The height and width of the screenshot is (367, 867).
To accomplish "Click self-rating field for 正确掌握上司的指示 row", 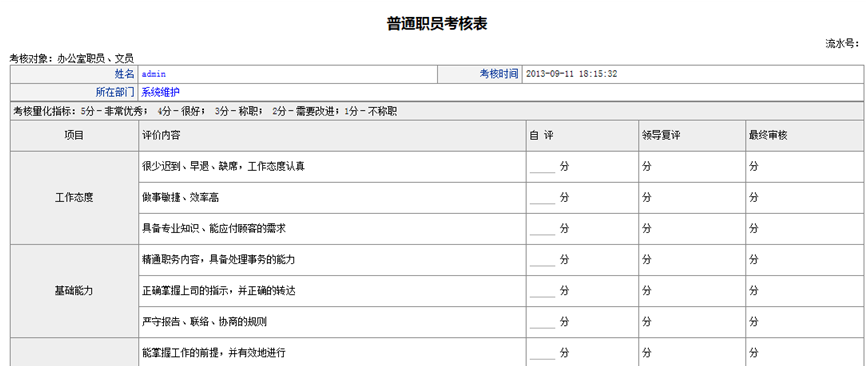I will pyautogui.click(x=542, y=291).
